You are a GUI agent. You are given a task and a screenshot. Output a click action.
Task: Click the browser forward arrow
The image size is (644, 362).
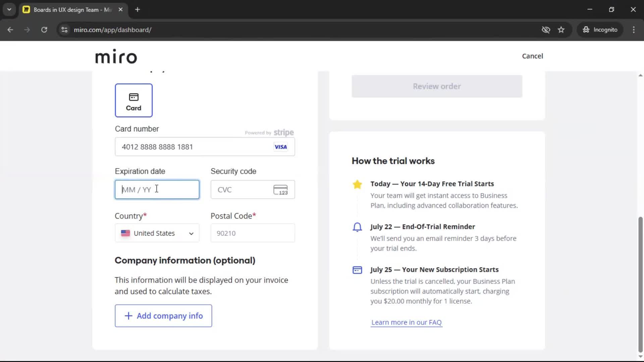coord(27,30)
